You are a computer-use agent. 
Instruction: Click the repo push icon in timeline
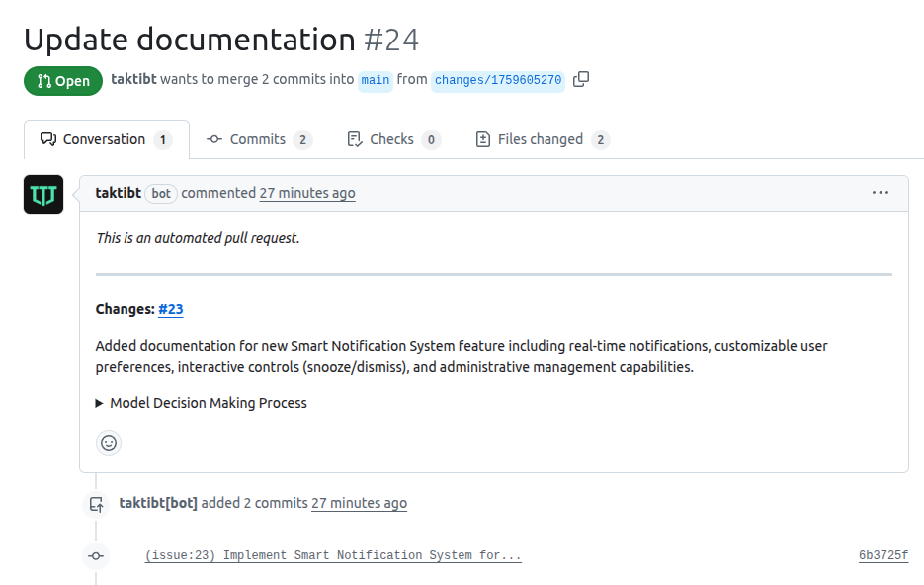pos(96,504)
